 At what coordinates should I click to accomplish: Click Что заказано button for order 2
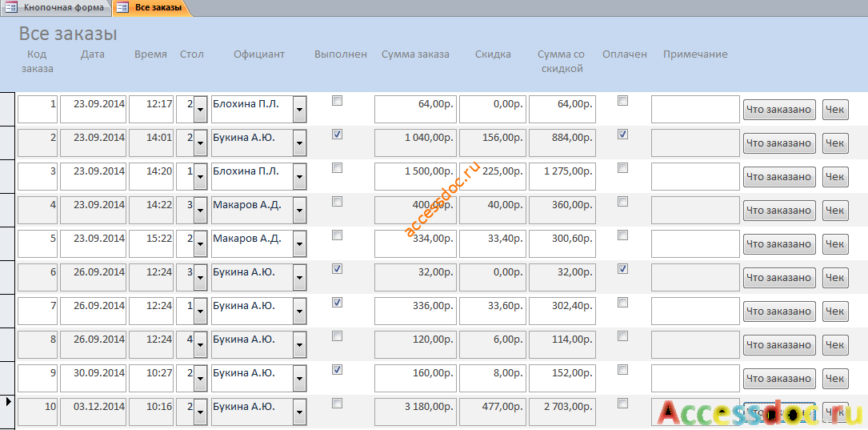point(779,143)
